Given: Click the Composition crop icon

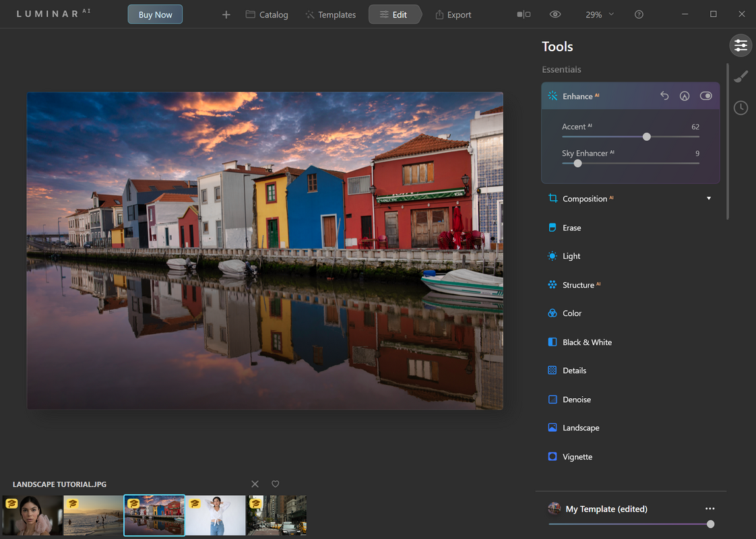Looking at the screenshot, I should point(553,198).
